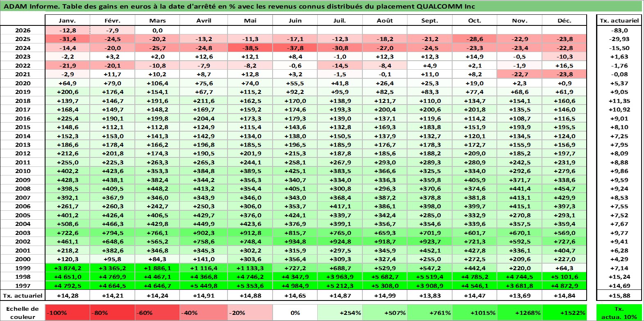Image resolution: width=644 pixels, height=321 pixels.
Task: Select the +3 874,2 cell in 1999 Janv.
Action: point(67,268)
